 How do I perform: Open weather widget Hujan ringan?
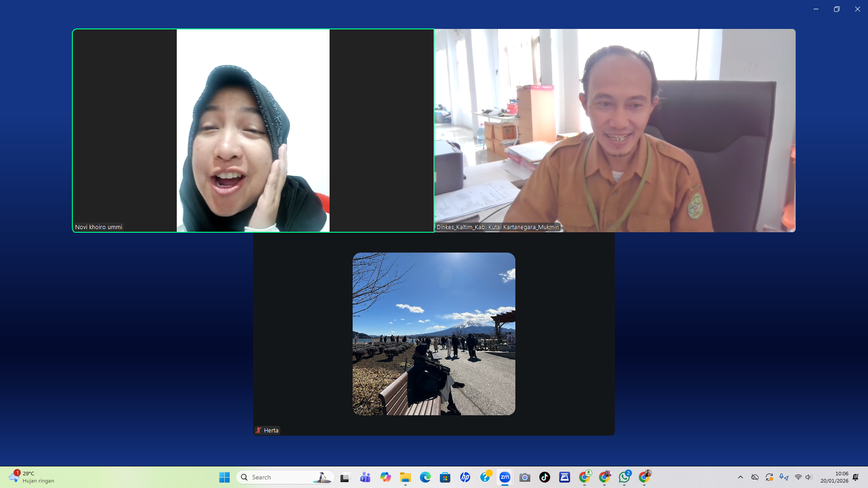pos(32,477)
